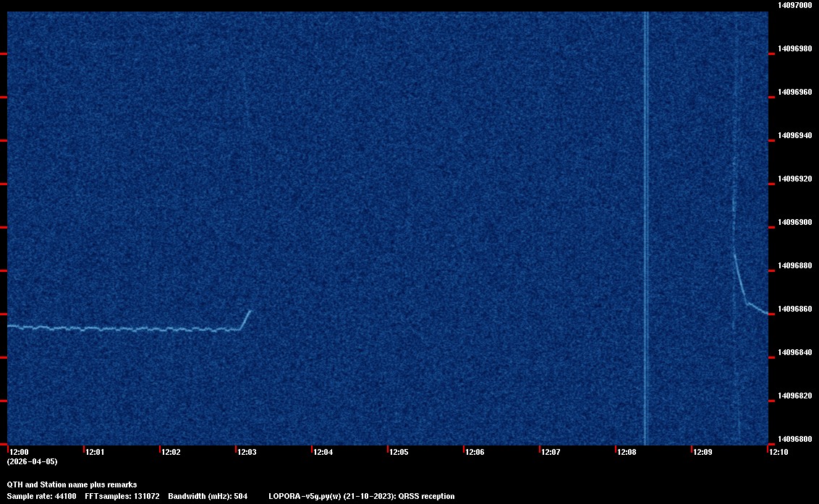This screenshot has width=819, height=504.
Task: Click the 12:01 time axis label
Action: coord(95,452)
